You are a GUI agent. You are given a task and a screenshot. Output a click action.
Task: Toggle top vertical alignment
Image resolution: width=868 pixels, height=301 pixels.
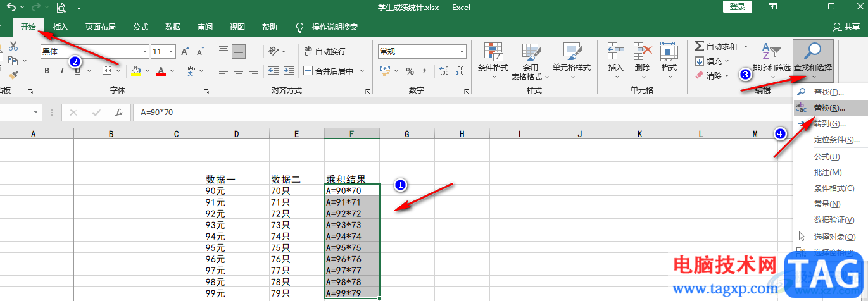223,51
